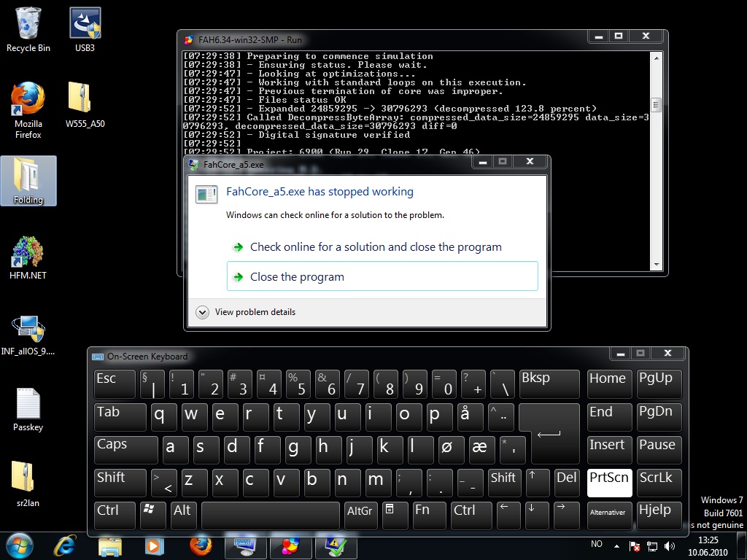This screenshot has width=747, height=560.
Task: Toggle the left Shift key
Action: tap(120, 483)
